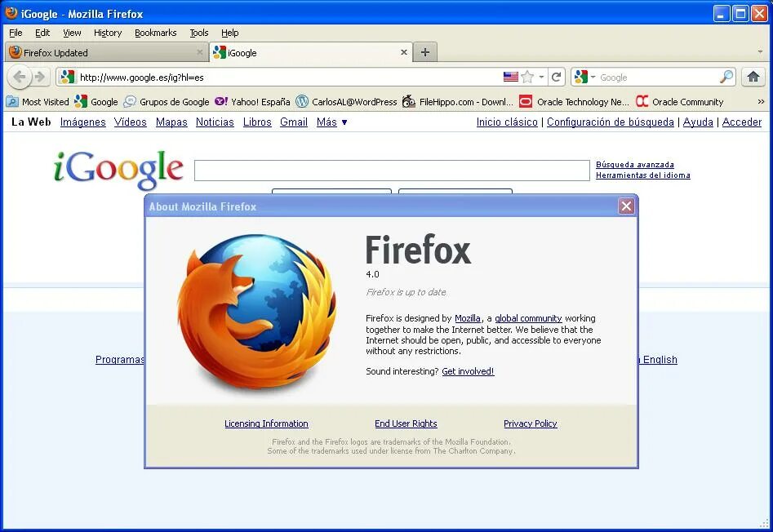The width and height of the screenshot is (773, 532).
Task: Open the Bookmarks menu
Action: tap(155, 33)
